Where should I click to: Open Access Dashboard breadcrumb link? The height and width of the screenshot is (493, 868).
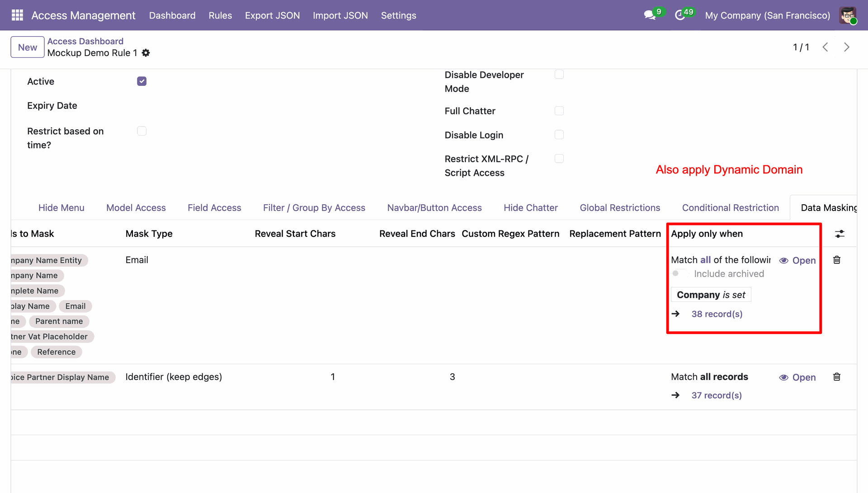click(85, 41)
